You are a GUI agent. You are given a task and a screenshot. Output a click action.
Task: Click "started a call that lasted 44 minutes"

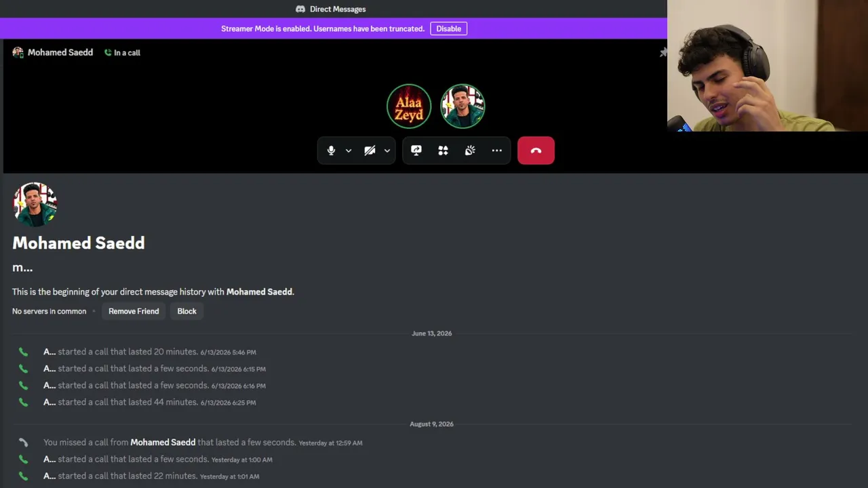pyautogui.click(x=128, y=402)
